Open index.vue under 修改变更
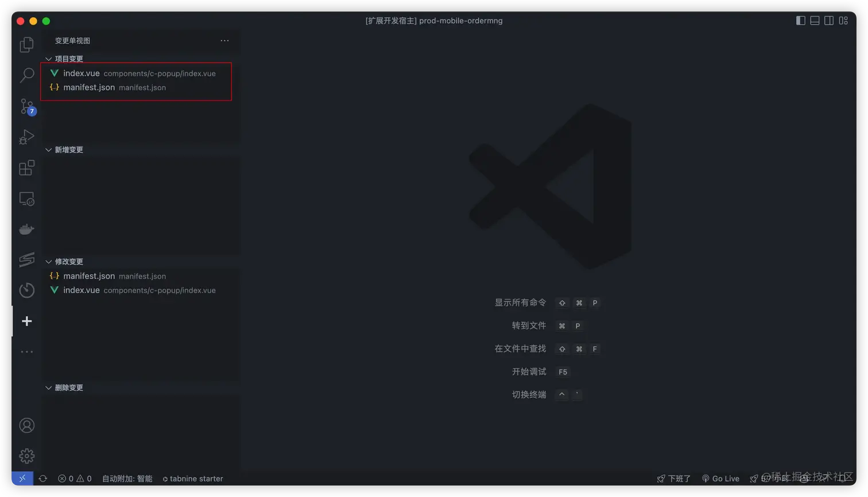The image size is (868, 497). 141,290
